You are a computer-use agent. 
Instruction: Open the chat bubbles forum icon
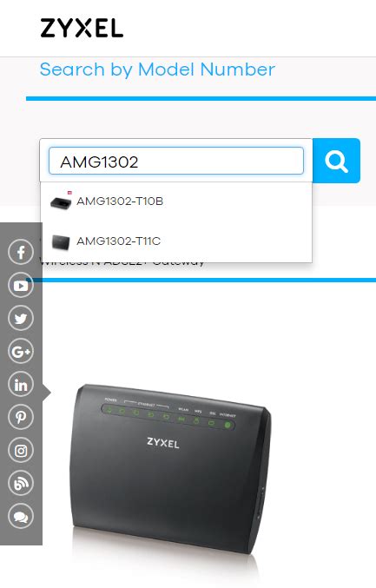[21, 516]
